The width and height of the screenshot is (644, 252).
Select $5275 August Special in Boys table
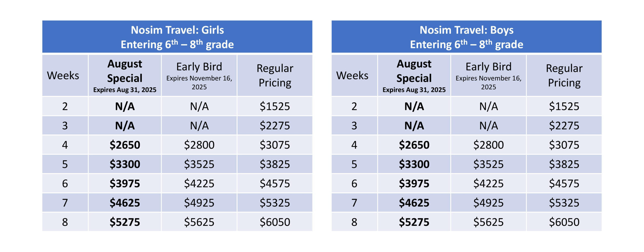click(414, 222)
